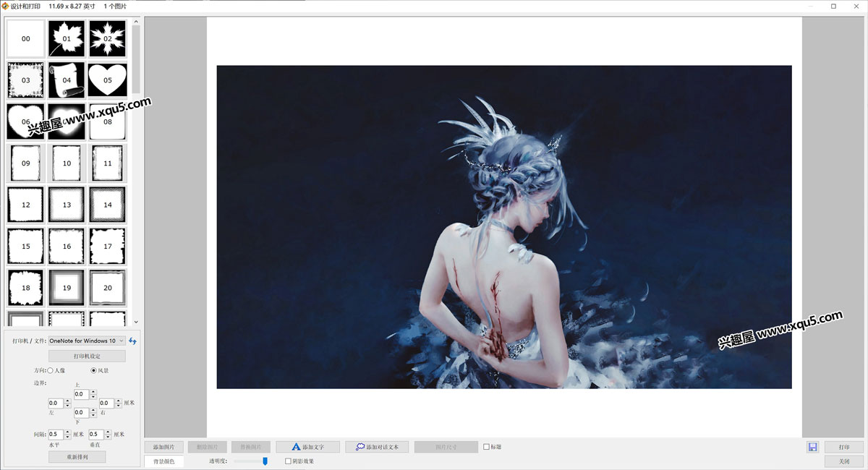Click the Close (关闭) button
The image size is (868, 470).
pos(844,461)
